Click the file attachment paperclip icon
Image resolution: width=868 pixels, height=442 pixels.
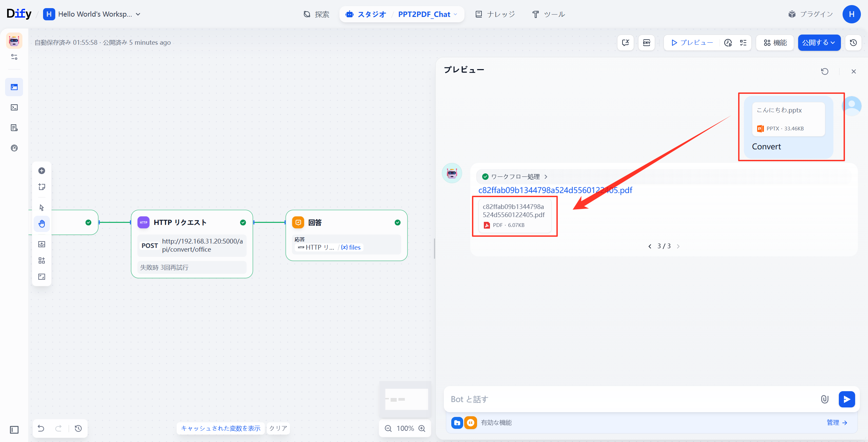coord(825,399)
